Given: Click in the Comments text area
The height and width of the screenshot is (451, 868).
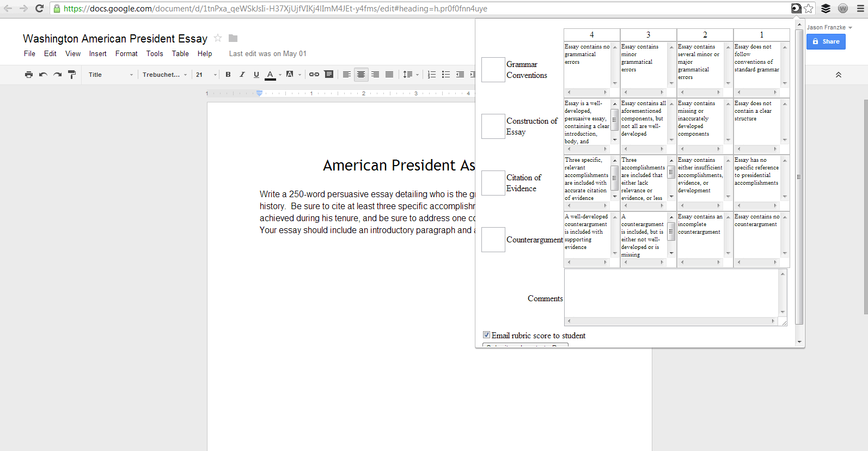Looking at the screenshot, I should [x=676, y=297].
